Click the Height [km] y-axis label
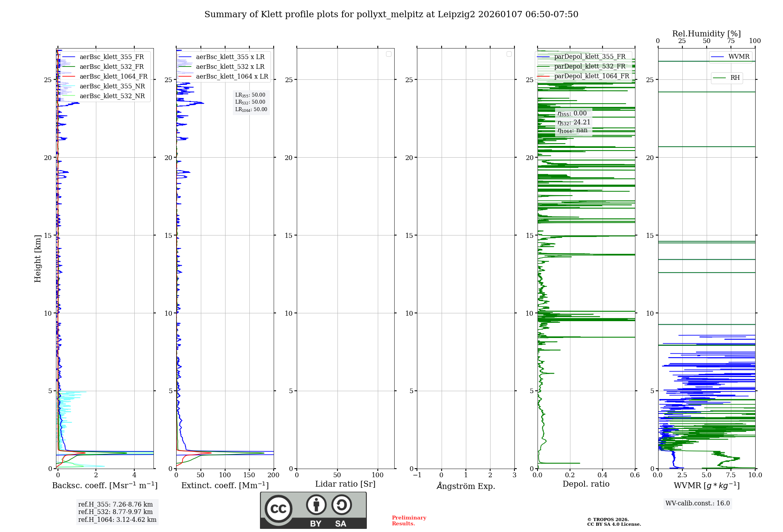 [38, 258]
